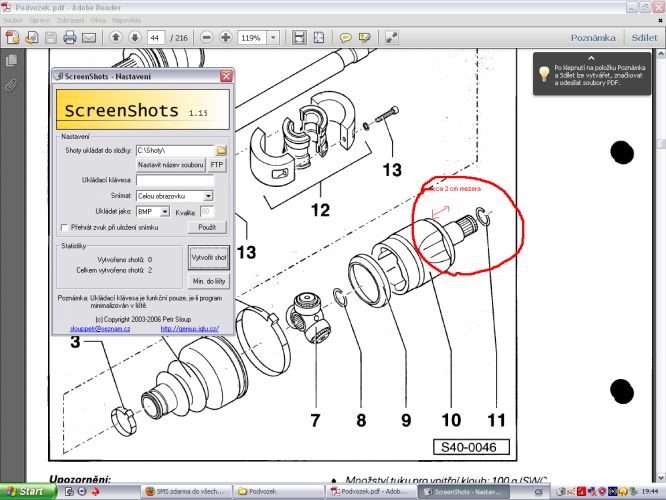The height and width of the screenshot is (500, 666).
Task: Click the Vytvořit shot button
Action: [209, 257]
